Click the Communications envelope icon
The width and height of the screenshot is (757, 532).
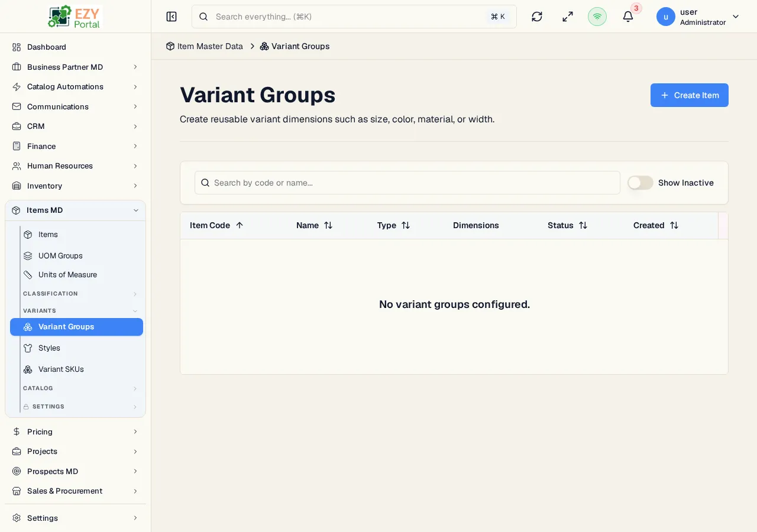(17, 107)
